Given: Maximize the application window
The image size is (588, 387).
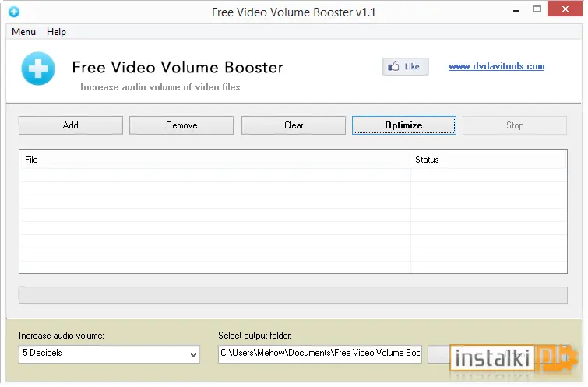Looking at the screenshot, I should [537, 9].
